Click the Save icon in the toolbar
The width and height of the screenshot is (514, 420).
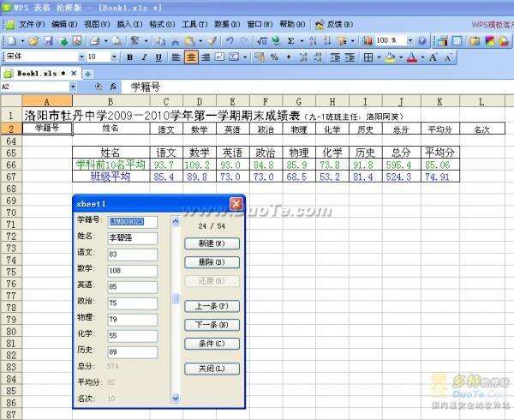click(x=48, y=40)
